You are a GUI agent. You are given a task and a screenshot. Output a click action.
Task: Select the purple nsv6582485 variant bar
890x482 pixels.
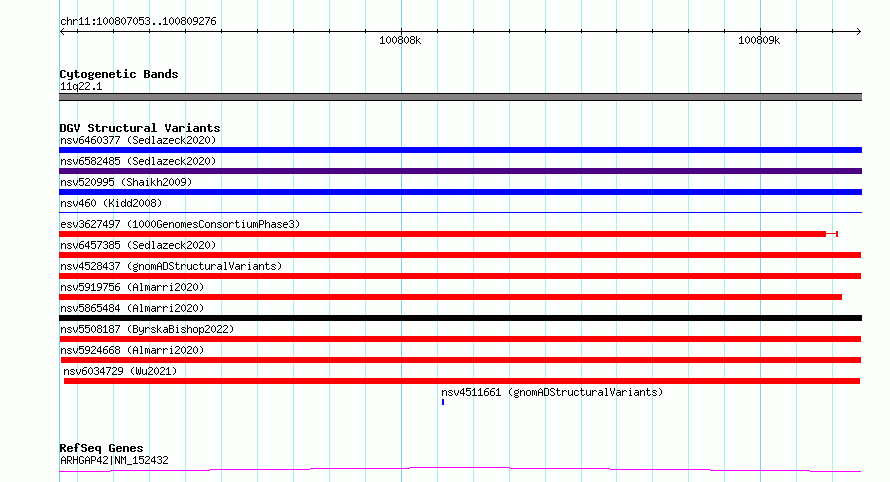coord(460,171)
